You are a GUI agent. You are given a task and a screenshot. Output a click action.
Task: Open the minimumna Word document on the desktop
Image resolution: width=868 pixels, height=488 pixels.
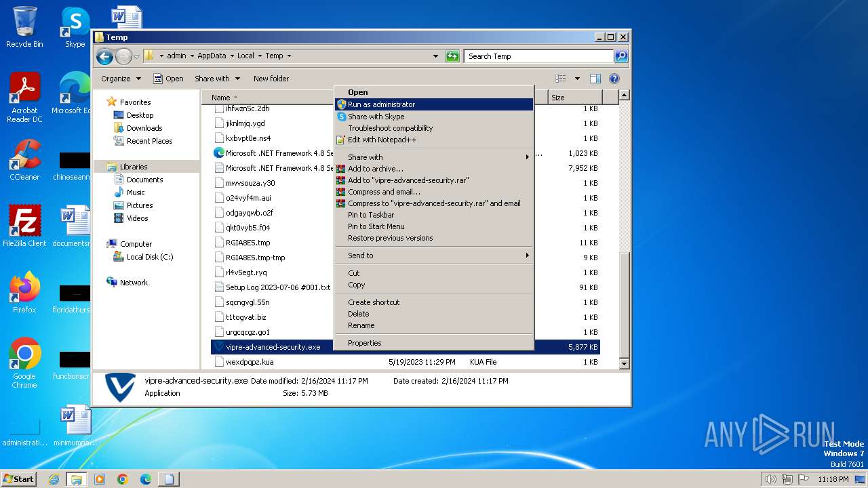pyautogui.click(x=75, y=426)
